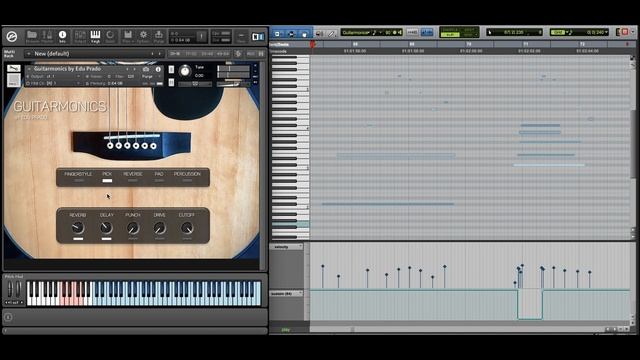
Task: Click the rack workspace settings icon
Action: (x=238, y=53)
